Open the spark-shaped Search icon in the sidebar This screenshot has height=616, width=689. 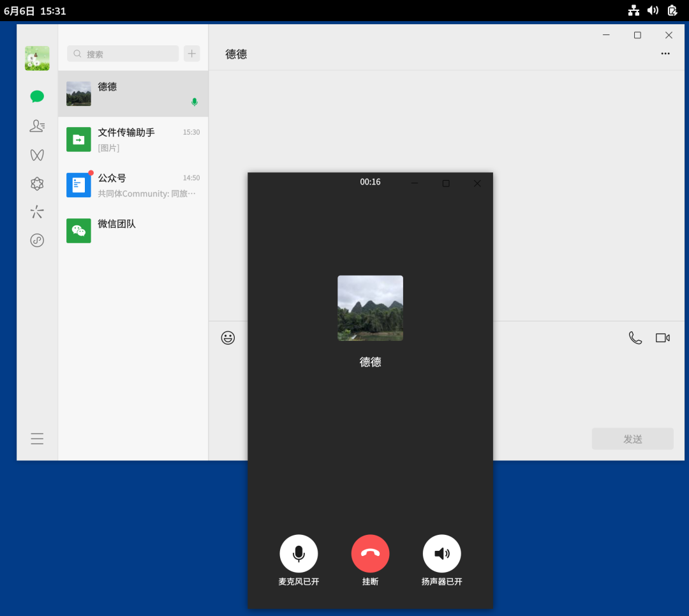37,212
